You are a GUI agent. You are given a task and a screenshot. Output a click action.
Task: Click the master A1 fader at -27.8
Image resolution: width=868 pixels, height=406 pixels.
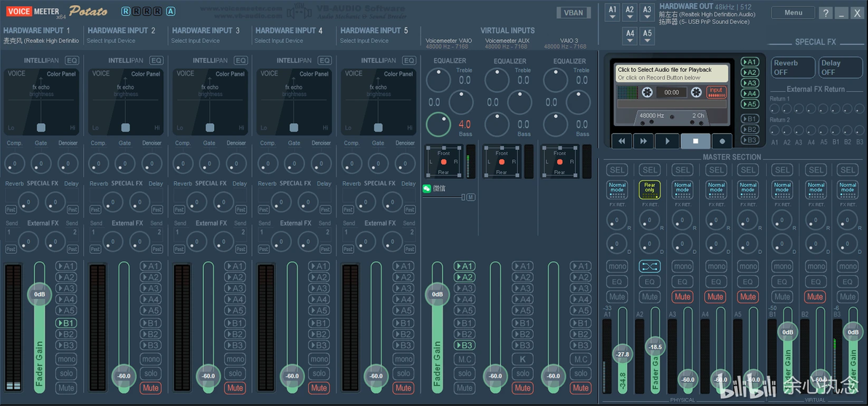pos(623,354)
